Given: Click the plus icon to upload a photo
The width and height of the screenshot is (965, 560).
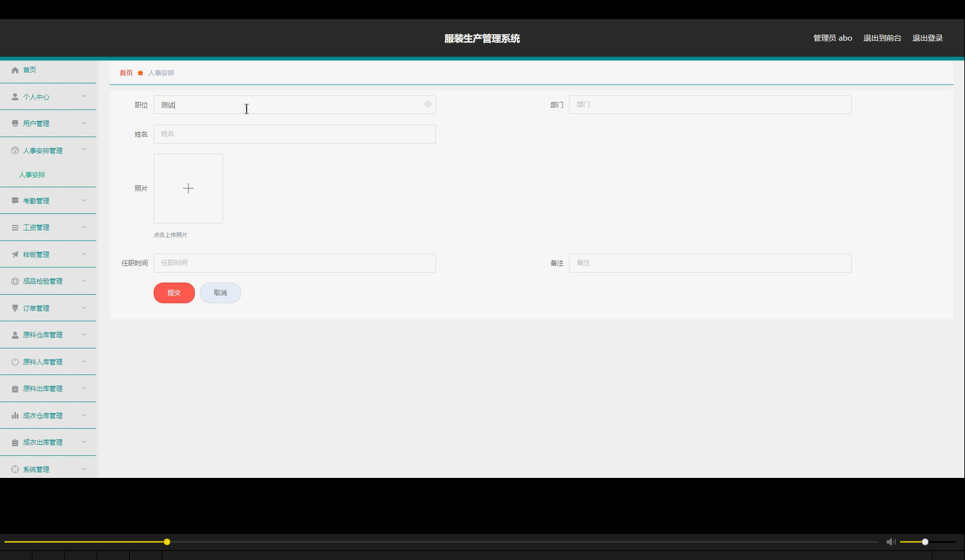Looking at the screenshot, I should (188, 188).
